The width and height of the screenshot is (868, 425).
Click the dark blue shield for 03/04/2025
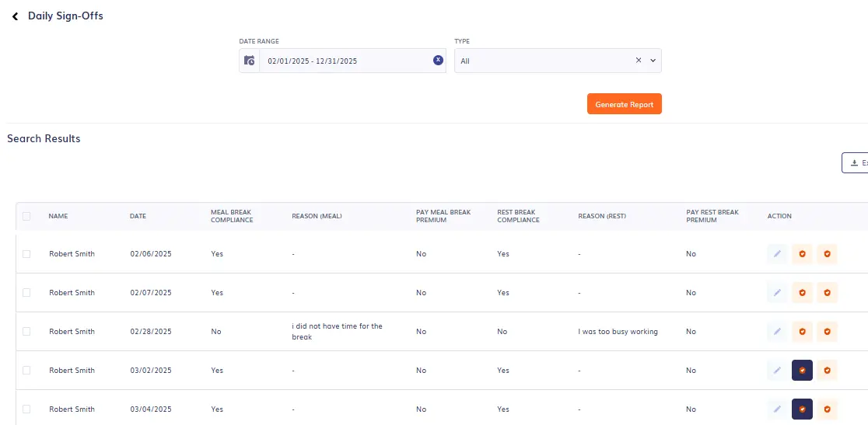[x=802, y=409]
